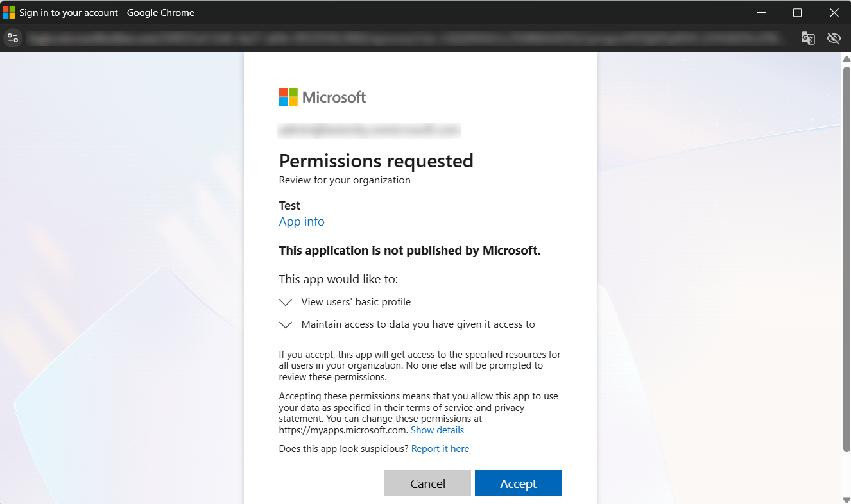Open the App info link
The width and height of the screenshot is (851, 504).
(302, 221)
